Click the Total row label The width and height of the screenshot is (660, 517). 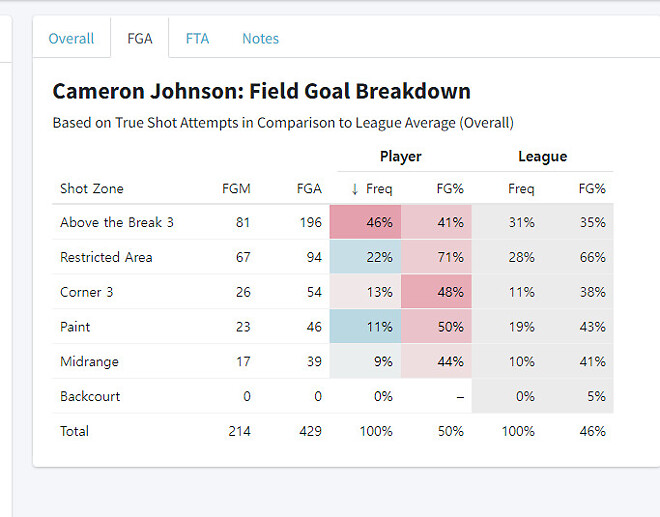click(x=75, y=431)
